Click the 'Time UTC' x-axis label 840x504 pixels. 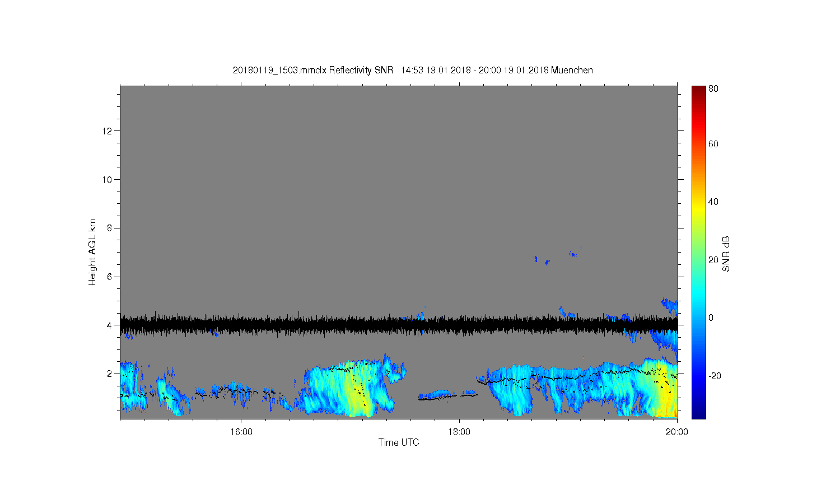[x=399, y=442]
